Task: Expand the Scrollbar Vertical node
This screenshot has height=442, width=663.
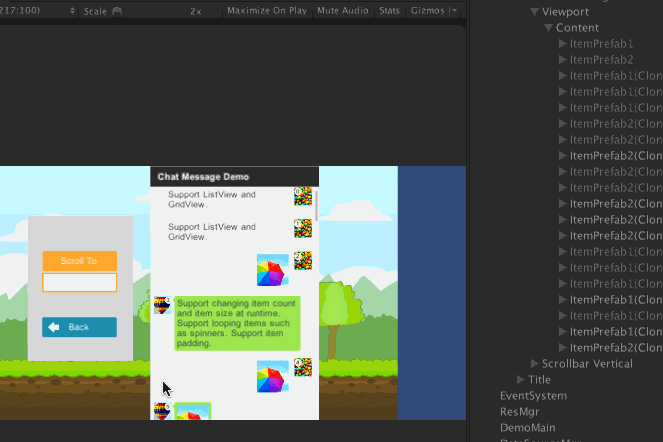Action: pyautogui.click(x=534, y=364)
